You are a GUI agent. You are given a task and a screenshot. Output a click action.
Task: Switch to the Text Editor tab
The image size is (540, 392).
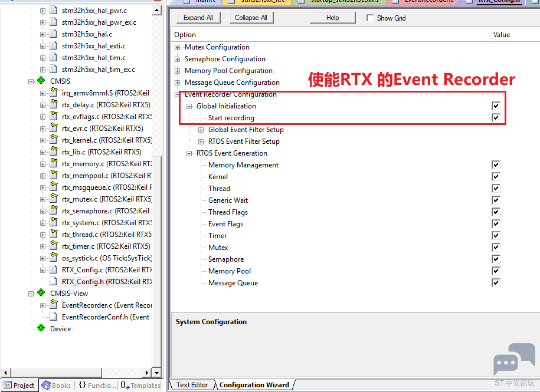coord(192,385)
